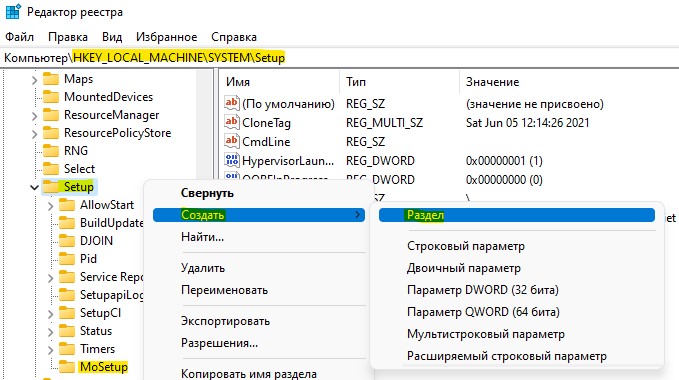This screenshot has width=679, height=380.
Task: Collapse the Setup tree node
Action: (35, 187)
